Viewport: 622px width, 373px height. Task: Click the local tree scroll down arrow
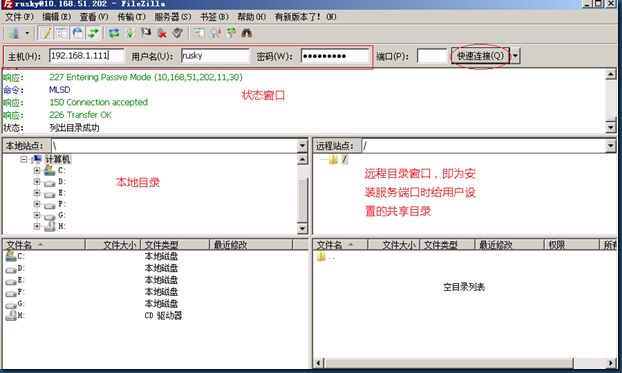click(x=302, y=229)
